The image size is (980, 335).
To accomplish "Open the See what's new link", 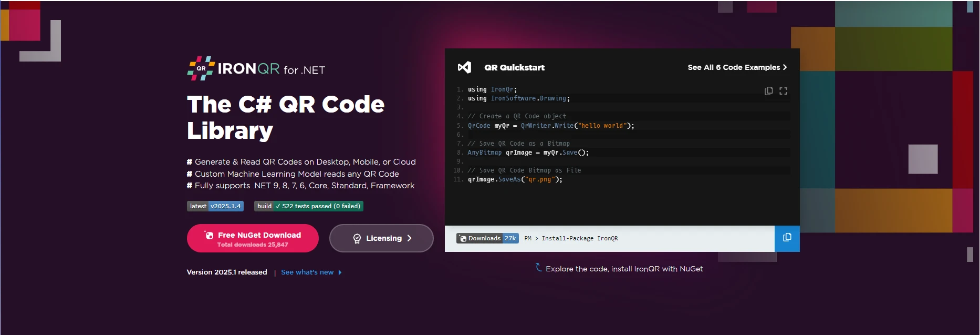I will pyautogui.click(x=307, y=272).
